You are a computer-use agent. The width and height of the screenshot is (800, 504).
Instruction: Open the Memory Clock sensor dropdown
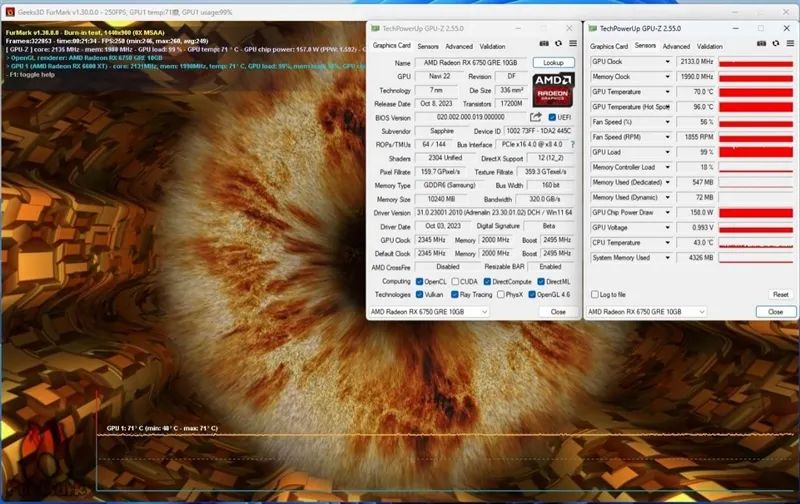tap(667, 77)
